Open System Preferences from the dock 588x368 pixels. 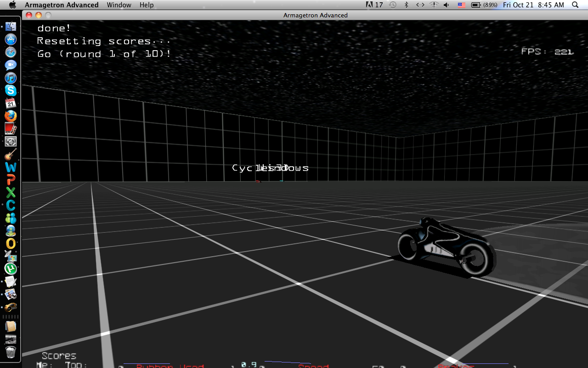click(11, 142)
